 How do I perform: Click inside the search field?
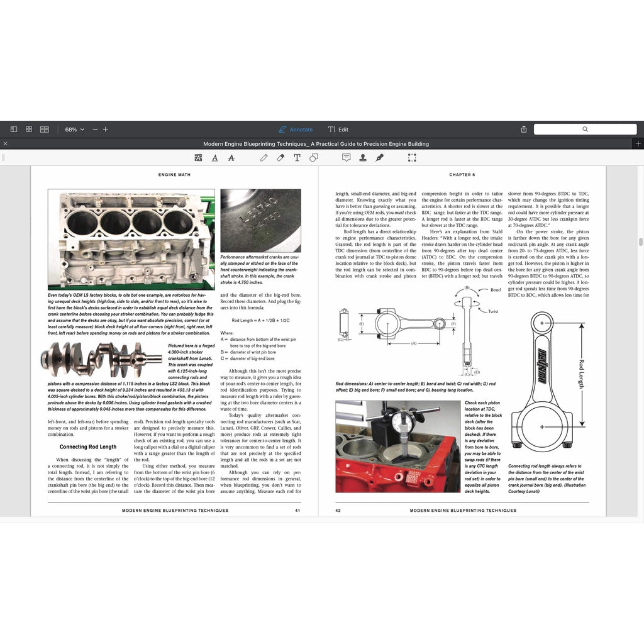tap(585, 129)
